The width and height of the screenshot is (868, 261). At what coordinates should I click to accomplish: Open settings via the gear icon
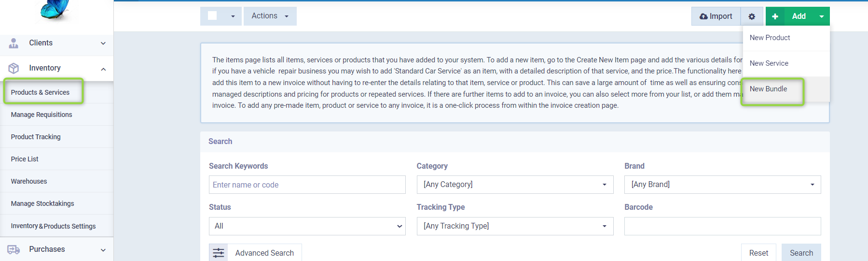click(752, 16)
